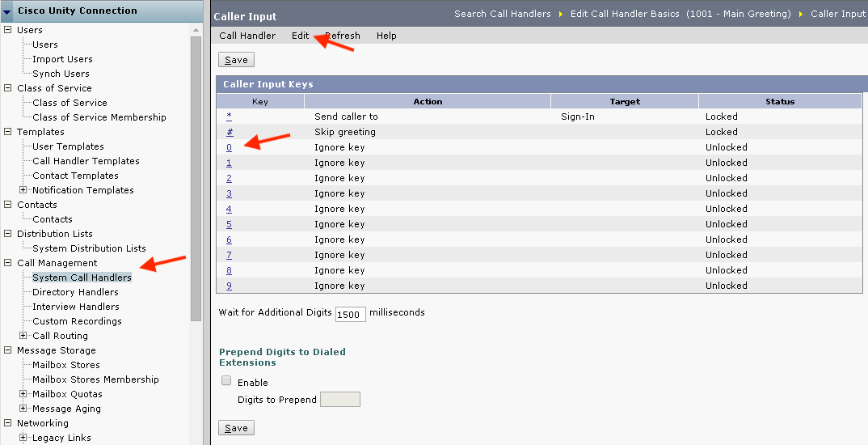Collapse the Class of Service group
The width and height of the screenshot is (868, 445).
pyautogui.click(x=8, y=87)
